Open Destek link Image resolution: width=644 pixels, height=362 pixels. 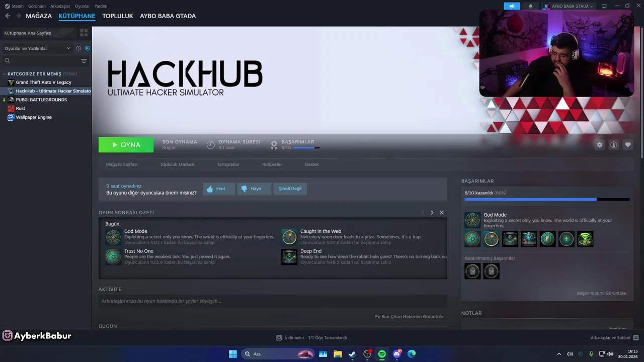click(x=311, y=164)
